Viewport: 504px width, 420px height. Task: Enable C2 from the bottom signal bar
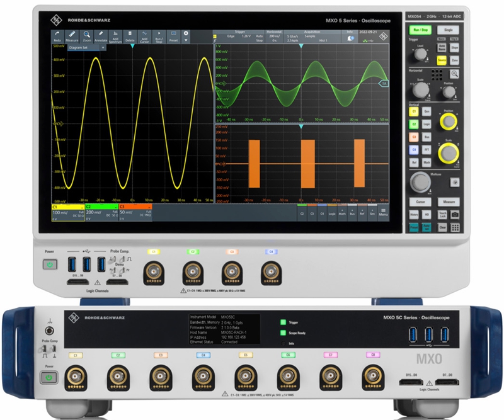tap(302, 212)
